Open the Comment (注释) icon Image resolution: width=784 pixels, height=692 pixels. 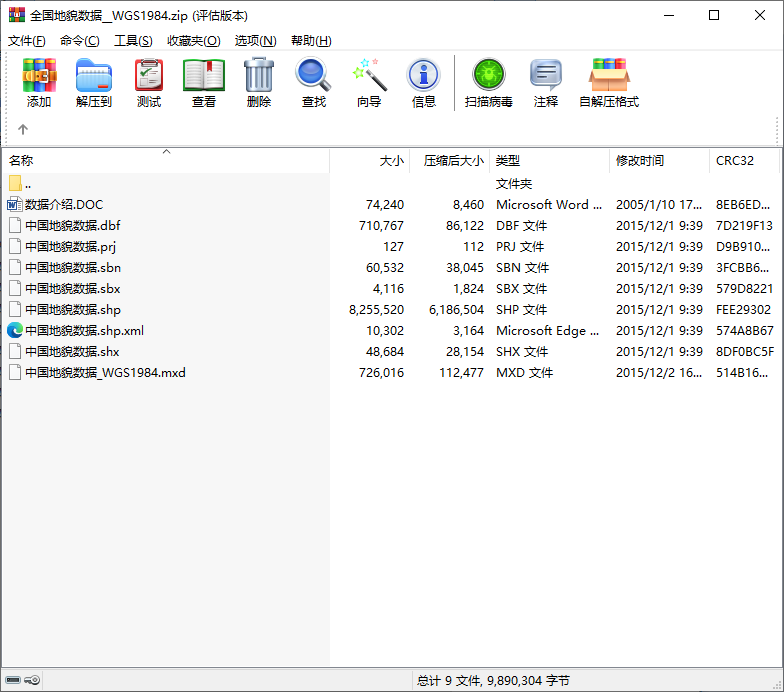pos(546,75)
